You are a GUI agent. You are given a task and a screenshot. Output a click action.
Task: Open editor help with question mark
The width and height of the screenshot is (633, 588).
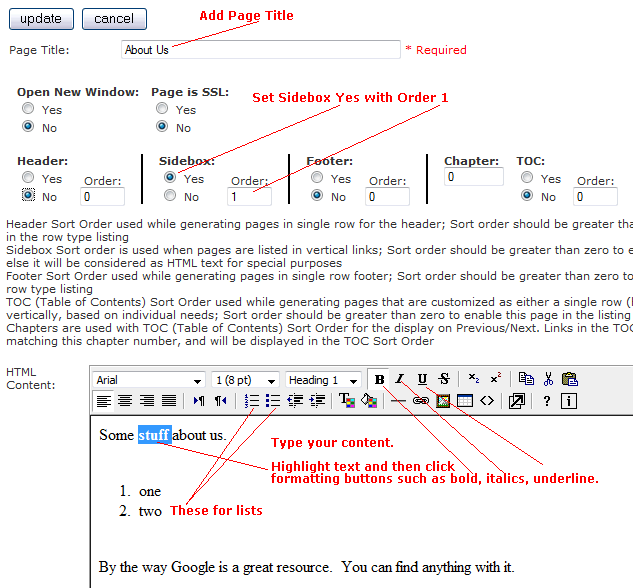pos(547,401)
